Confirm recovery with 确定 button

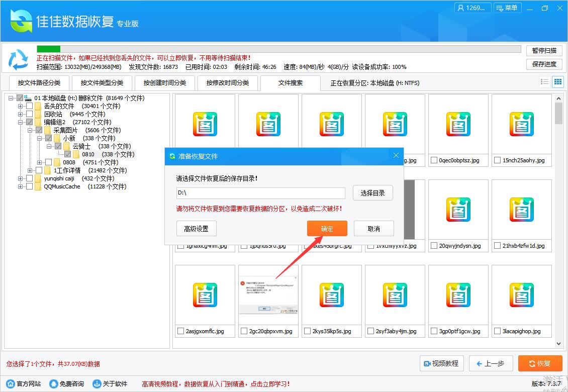pos(327,229)
